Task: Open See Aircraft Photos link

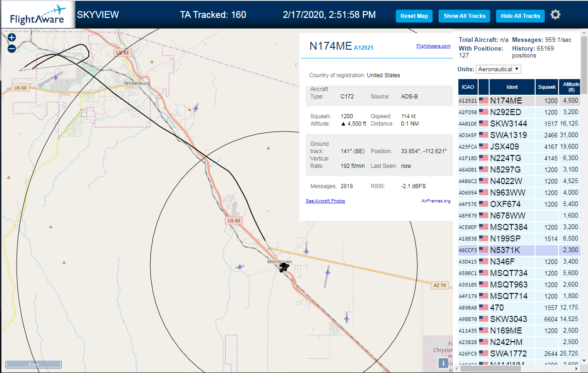Action: pos(325,201)
